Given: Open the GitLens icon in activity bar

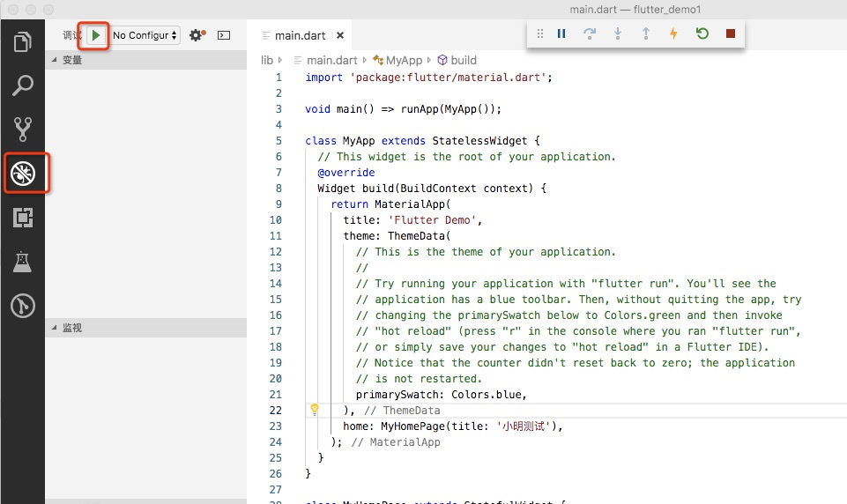Looking at the screenshot, I should (x=23, y=306).
